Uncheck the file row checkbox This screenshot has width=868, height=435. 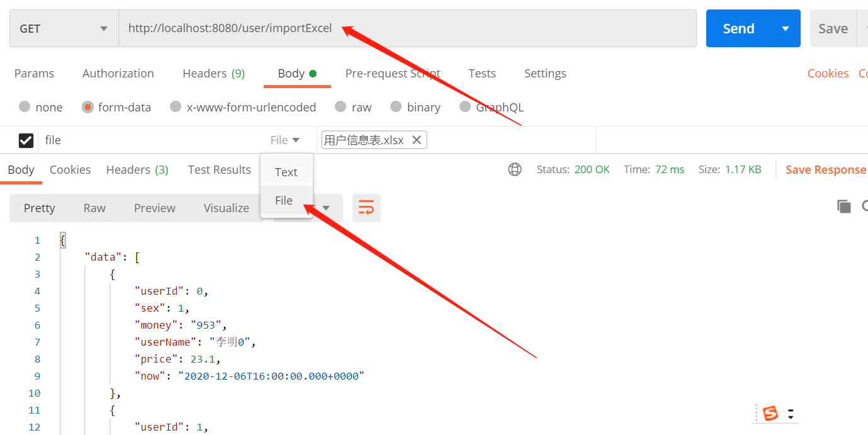click(26, 140)
